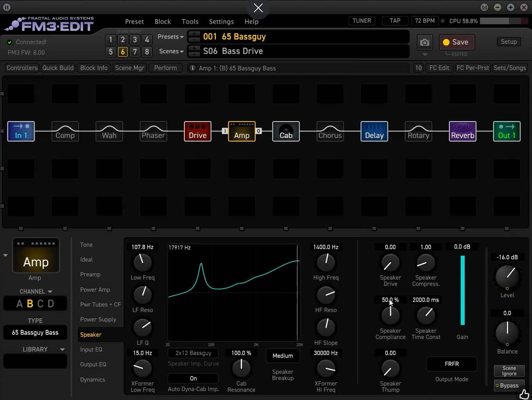The image size is (532, 400).
Task: Switch to scene 8
Action: [x=147, y=52]
